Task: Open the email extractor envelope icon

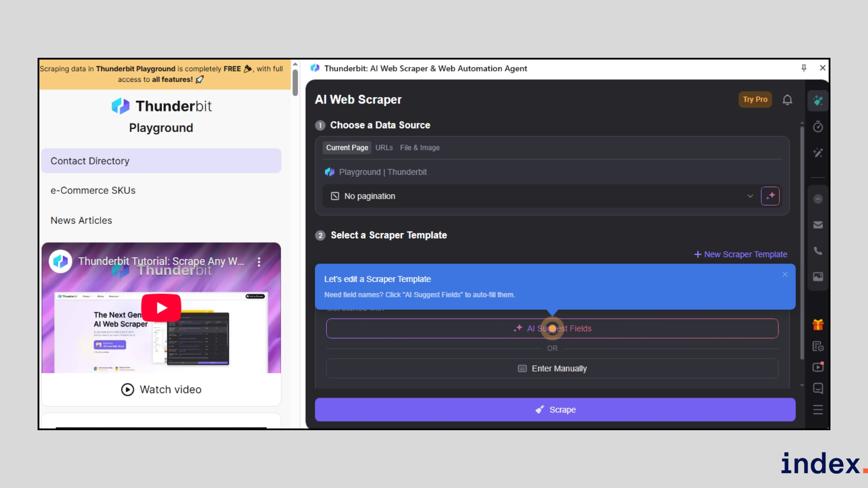Action: 818,225
